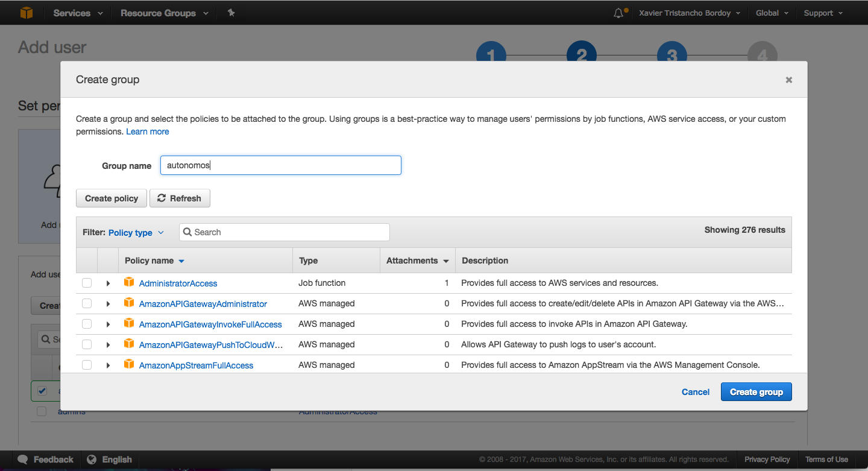Open the Learn more link
Screen dimensions: 868x471
tap(148, 131)
